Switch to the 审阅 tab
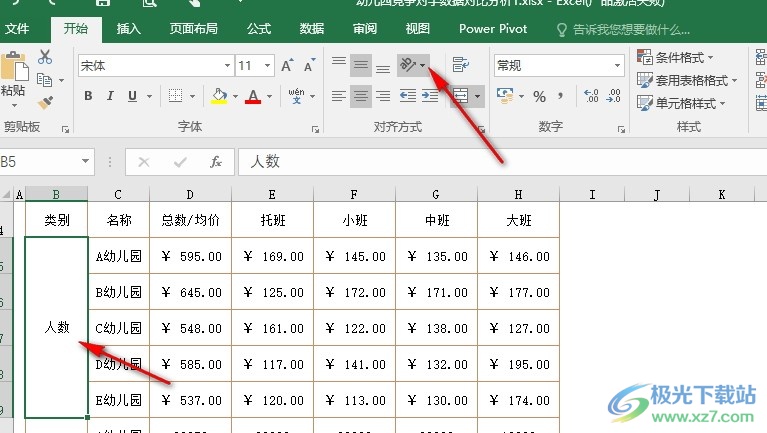This screenshot has height=433, width=767. coord(365,29)
